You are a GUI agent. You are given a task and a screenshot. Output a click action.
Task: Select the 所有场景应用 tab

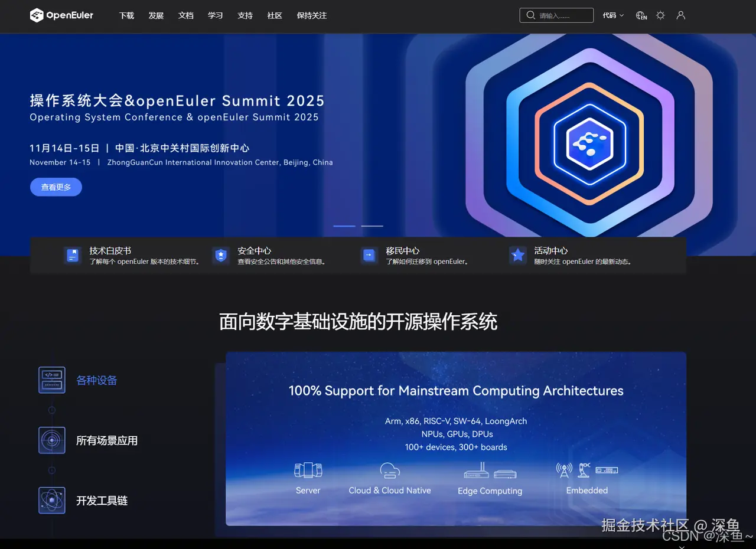tap(107, 441)
